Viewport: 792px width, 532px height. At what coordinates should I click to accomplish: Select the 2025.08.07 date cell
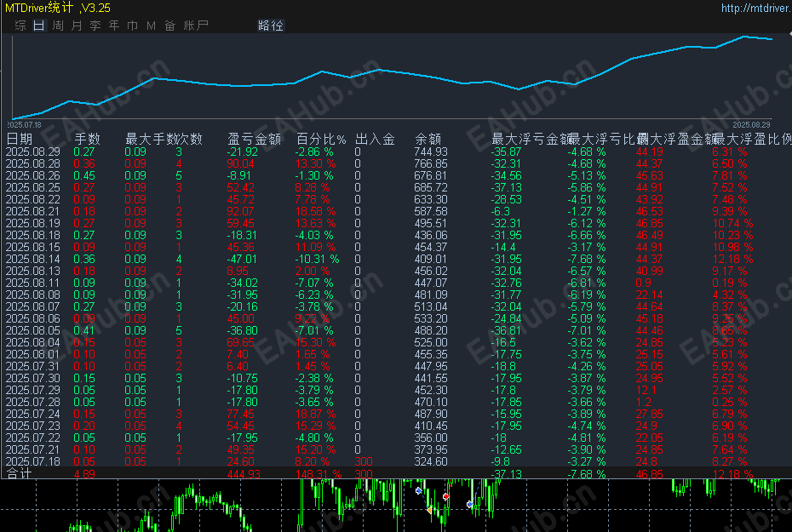tap(33, 307)
